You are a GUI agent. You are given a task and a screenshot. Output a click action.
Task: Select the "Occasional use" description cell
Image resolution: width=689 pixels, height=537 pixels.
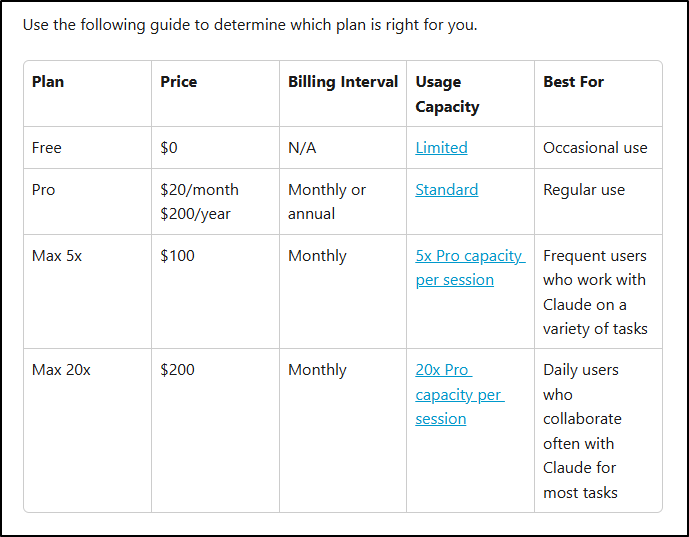[595, 148]
